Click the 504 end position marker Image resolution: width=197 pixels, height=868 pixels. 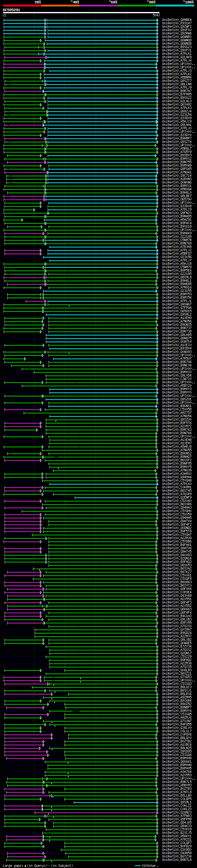pyautogui.click(x=155, y=15)
